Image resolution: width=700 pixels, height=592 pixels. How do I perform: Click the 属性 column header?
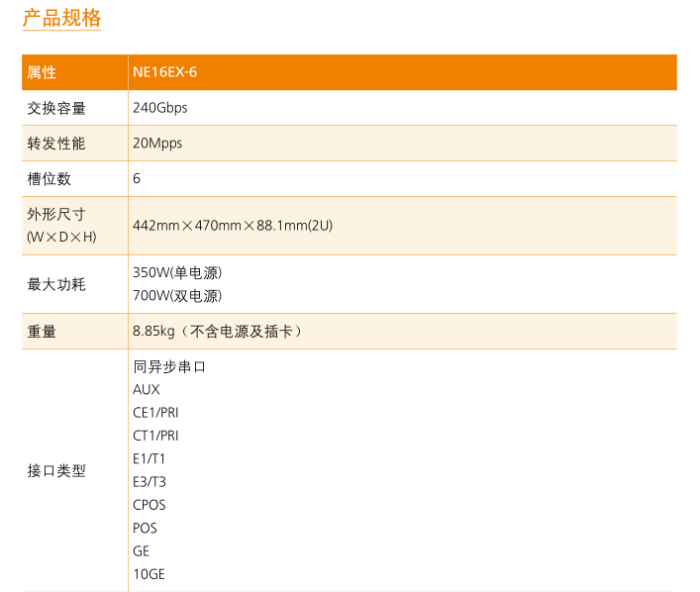pyautogui.click(x=42, y=72)
